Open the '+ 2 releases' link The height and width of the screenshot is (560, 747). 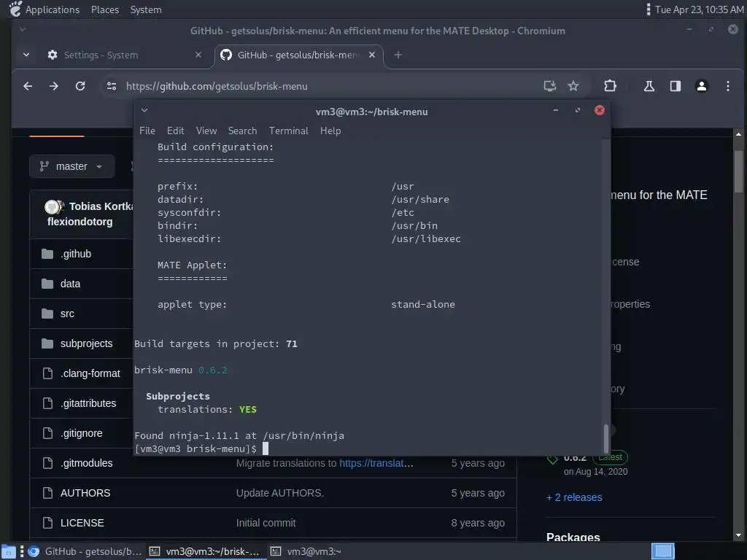(x=574, y=497)
